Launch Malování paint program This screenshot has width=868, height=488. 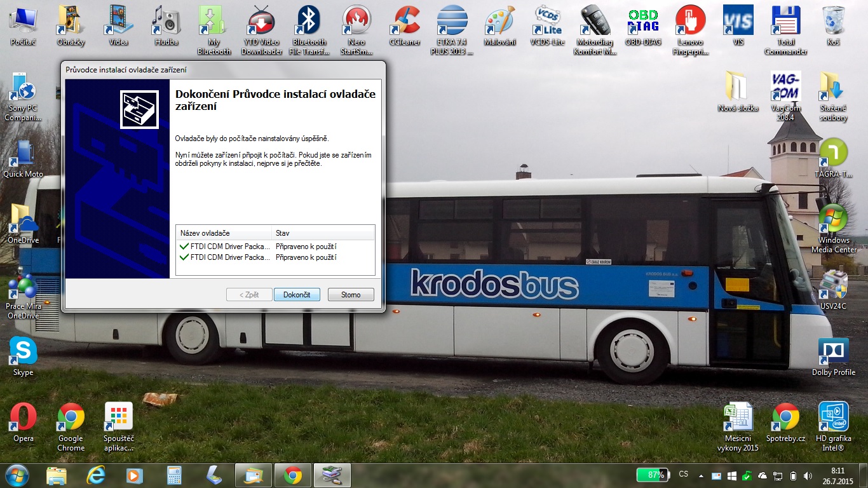499,26
